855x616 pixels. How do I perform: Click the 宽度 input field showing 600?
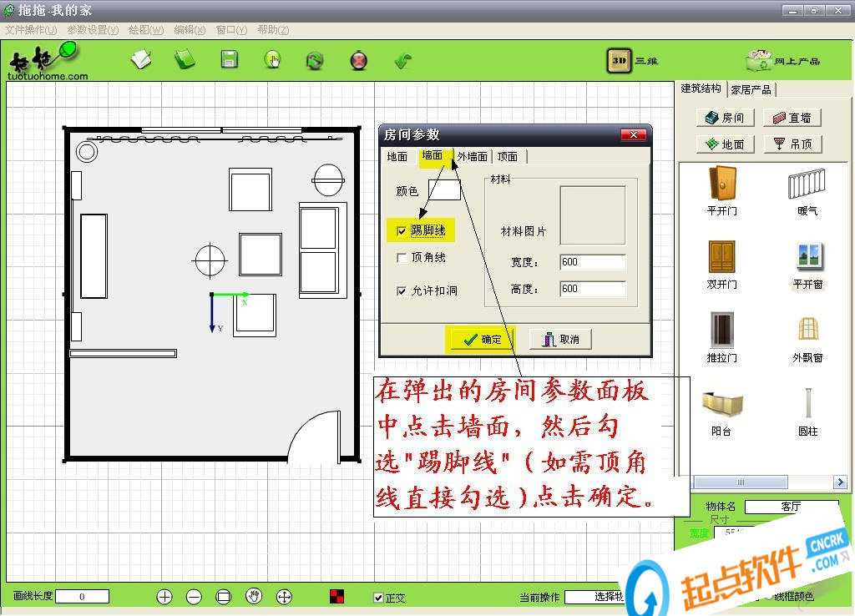point(593,262)
